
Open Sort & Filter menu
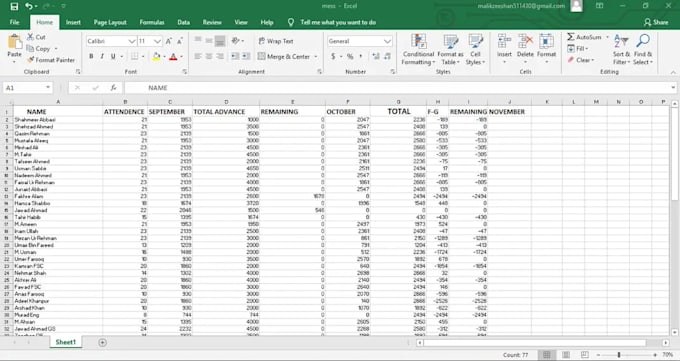[x=621, y=49]
